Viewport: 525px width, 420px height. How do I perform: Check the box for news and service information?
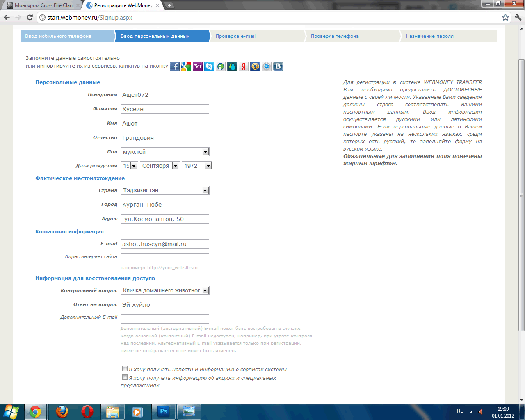coord(125,369)
